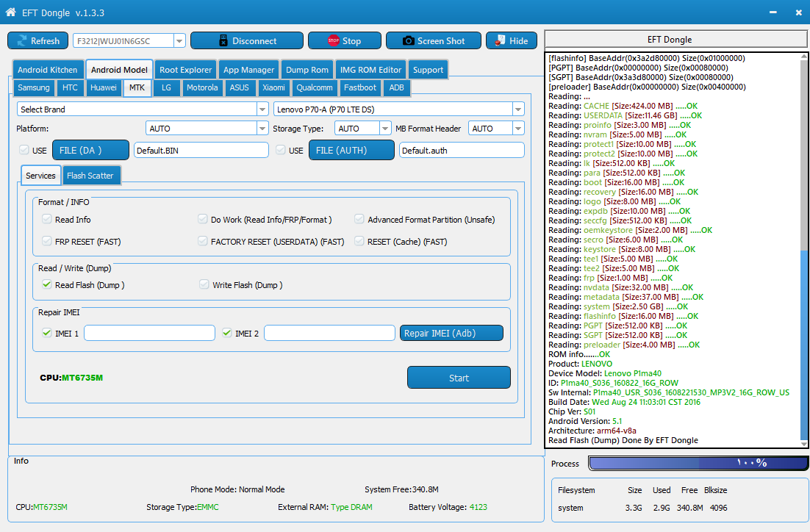Open the ADB tab
This screenshot has width=810, height=532.
397,87
